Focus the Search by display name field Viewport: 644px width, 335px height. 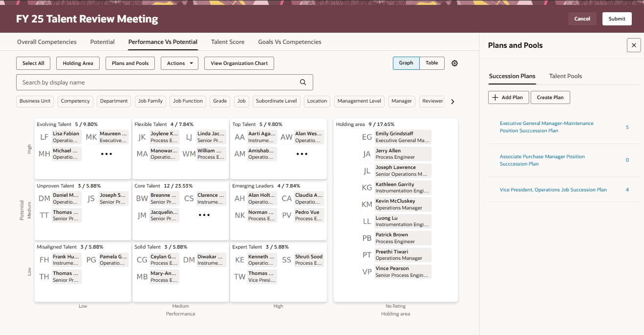point(165,82)
